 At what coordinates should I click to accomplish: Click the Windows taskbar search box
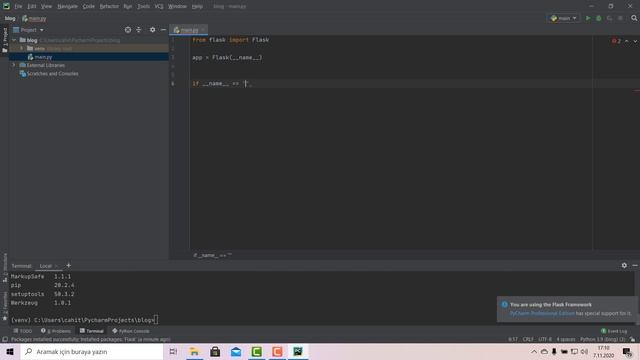(92, 351)
